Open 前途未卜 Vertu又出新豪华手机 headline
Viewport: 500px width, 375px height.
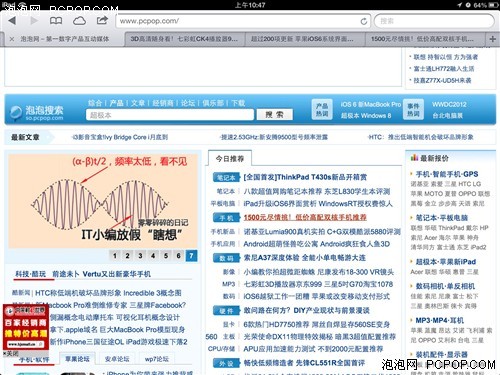coord(101,274)
